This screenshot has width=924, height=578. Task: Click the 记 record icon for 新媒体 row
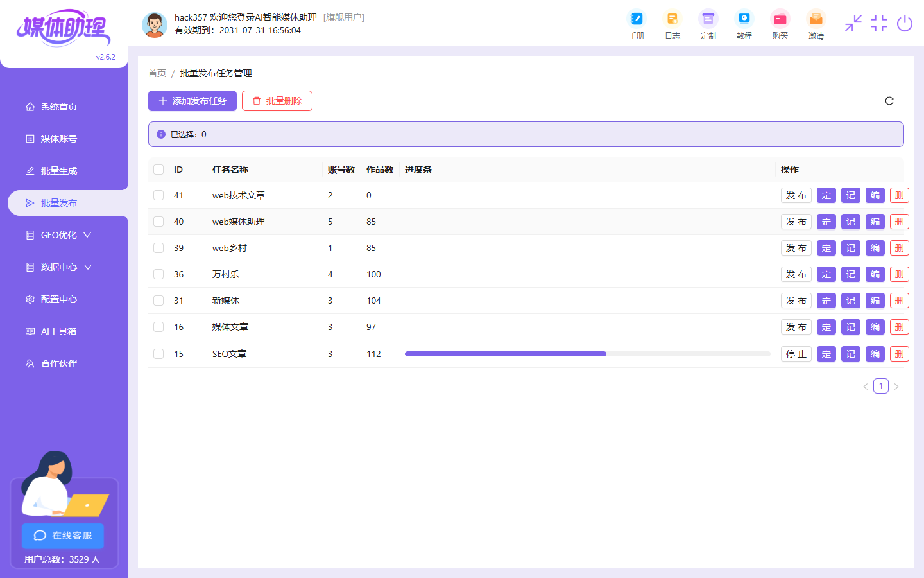[x=851, y=301]
